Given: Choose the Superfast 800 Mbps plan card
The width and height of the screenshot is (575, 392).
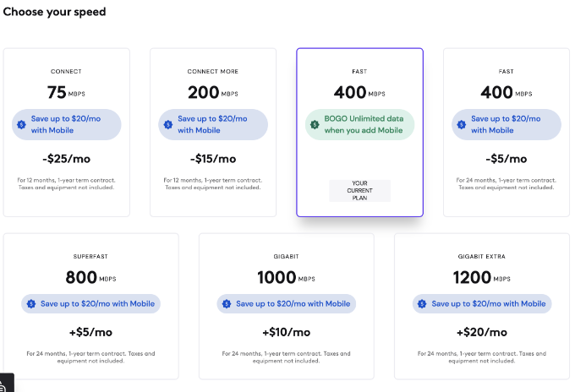Looking at the screenshot, I should [x=91, y=307].
